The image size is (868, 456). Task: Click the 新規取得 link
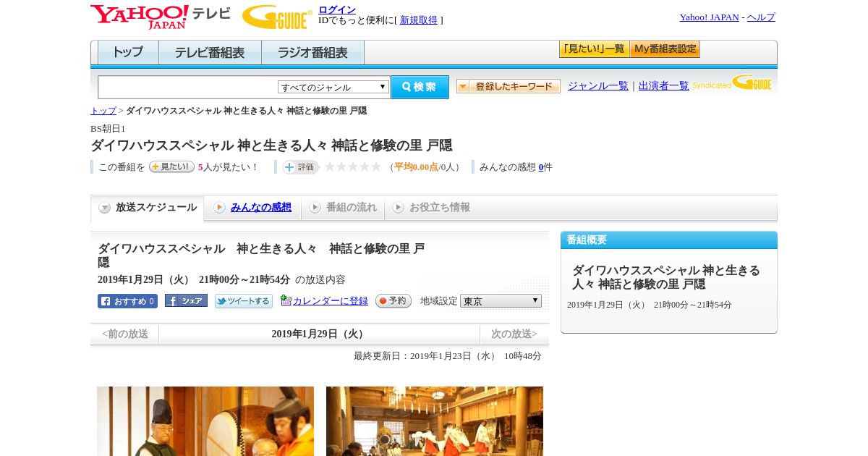coord(419,20)
